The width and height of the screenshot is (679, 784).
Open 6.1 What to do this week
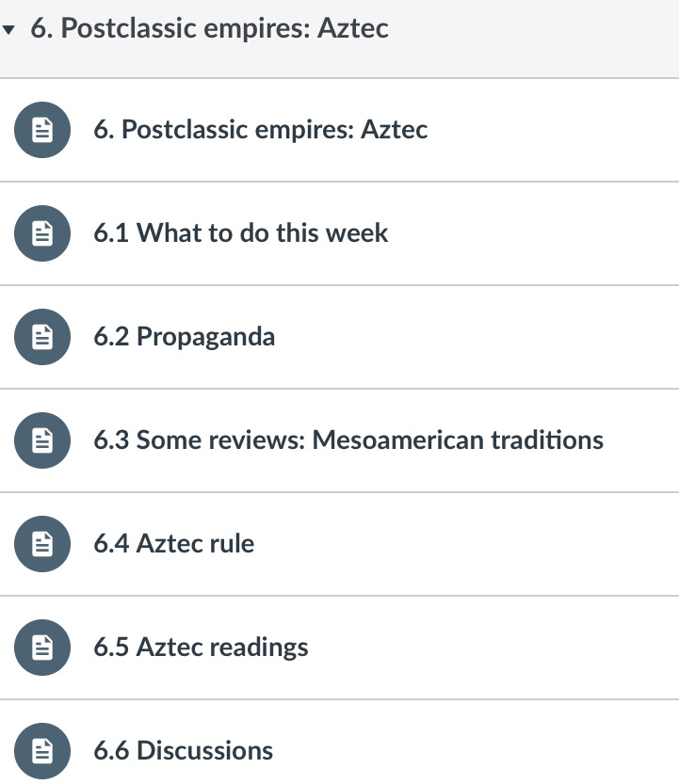click(240, 232)
